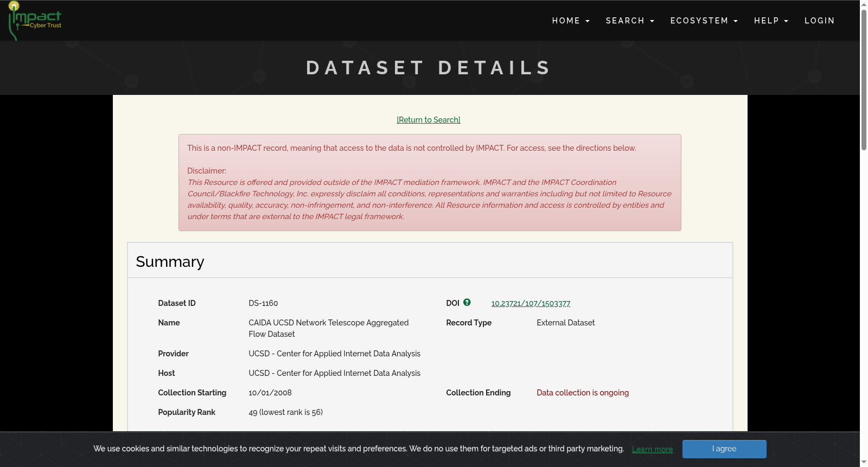This screenshot has height=467, width=868.
Task: Go to the LOGIN page
Action: [x=819, y=21]
